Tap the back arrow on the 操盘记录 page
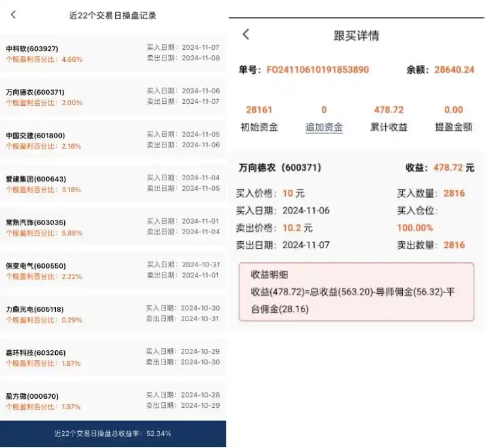The height and width of the screenshot is (448, 488). [x=13, y=15]
